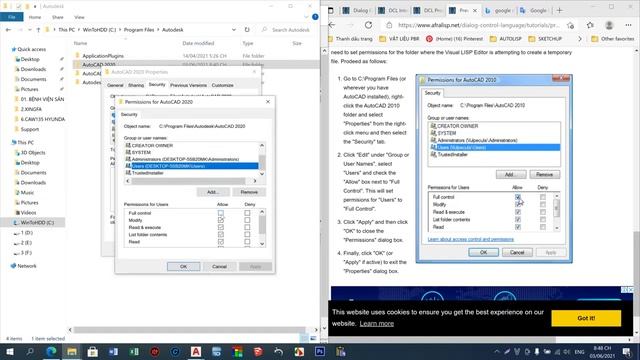The image size is (640, 360).
Task: Open the Home ribbon tab
Action: (x=35, y=17)
